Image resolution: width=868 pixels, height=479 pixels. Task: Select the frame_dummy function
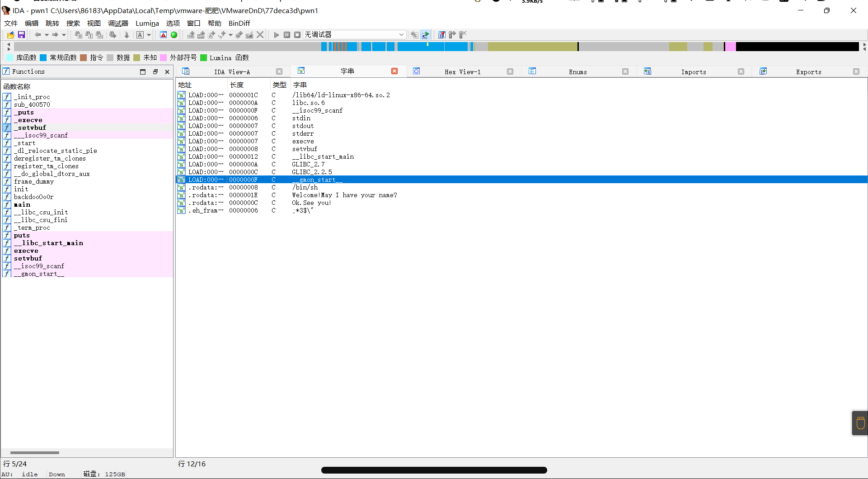coord(88,181)
